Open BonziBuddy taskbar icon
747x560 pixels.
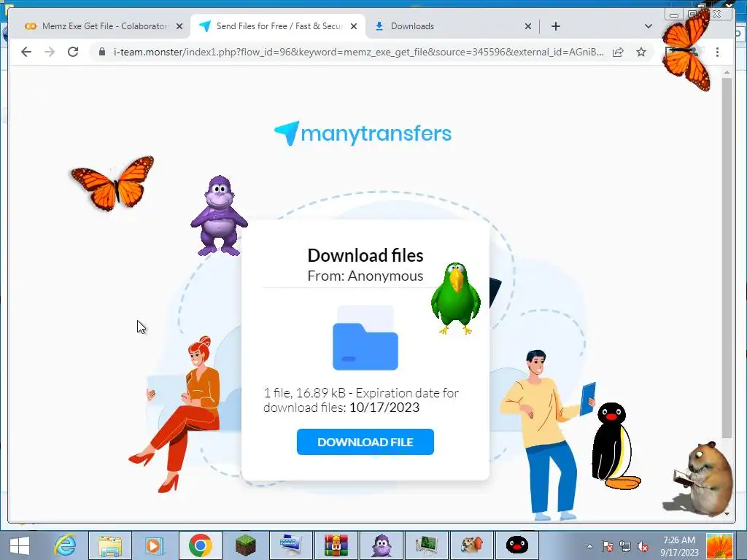[381, 545]
